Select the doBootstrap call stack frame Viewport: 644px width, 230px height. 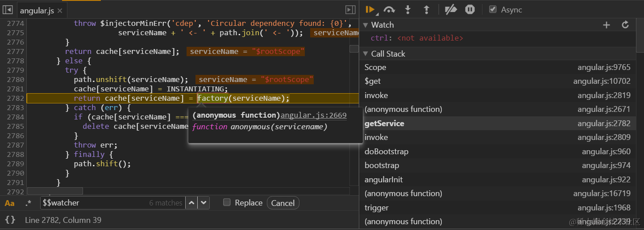(x=498, y=152)
